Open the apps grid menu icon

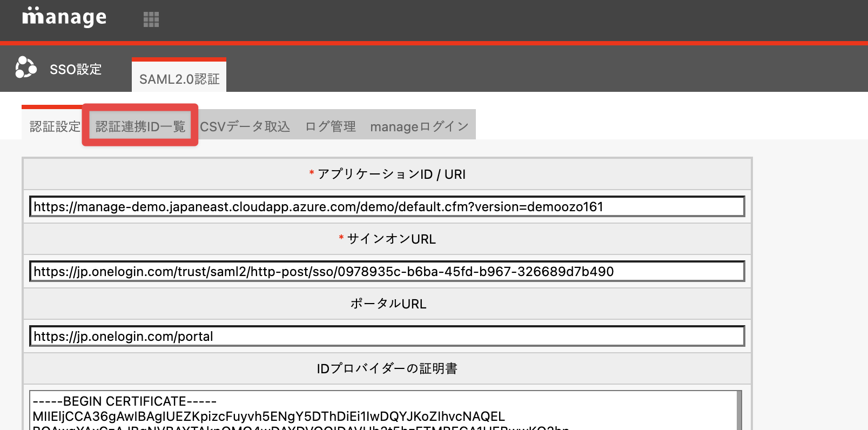coord(151,19)
